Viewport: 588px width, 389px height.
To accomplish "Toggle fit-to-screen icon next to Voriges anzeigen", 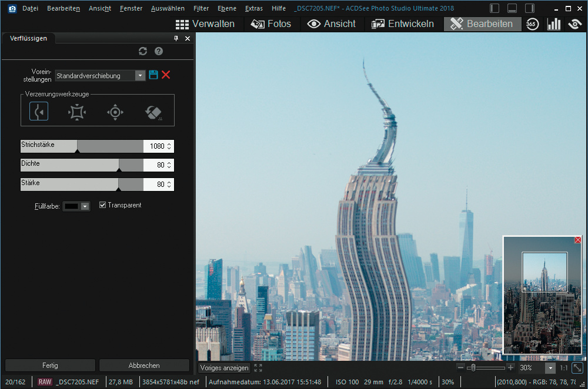I will pyautogui.click(x=258, y=368).
